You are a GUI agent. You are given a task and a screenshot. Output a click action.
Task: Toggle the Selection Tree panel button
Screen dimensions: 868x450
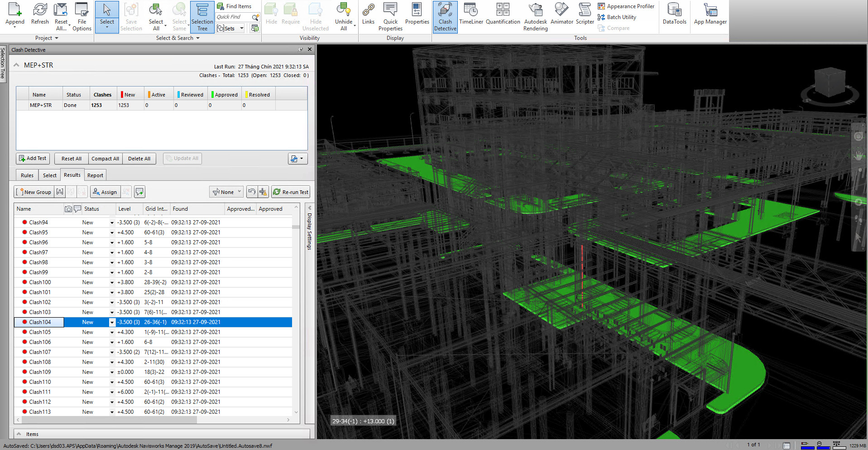202,17
